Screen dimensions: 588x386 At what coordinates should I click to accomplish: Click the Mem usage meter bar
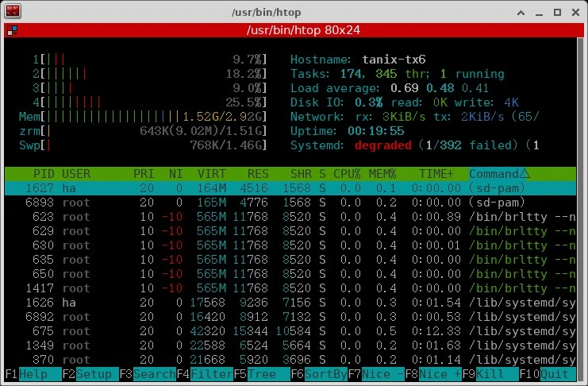[x=143, y=117]
